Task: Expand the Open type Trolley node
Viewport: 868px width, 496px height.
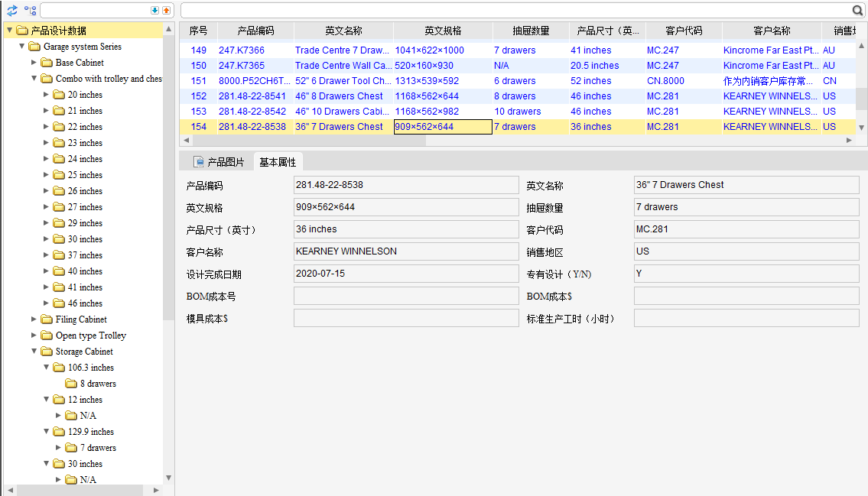Action: point(34,336)
